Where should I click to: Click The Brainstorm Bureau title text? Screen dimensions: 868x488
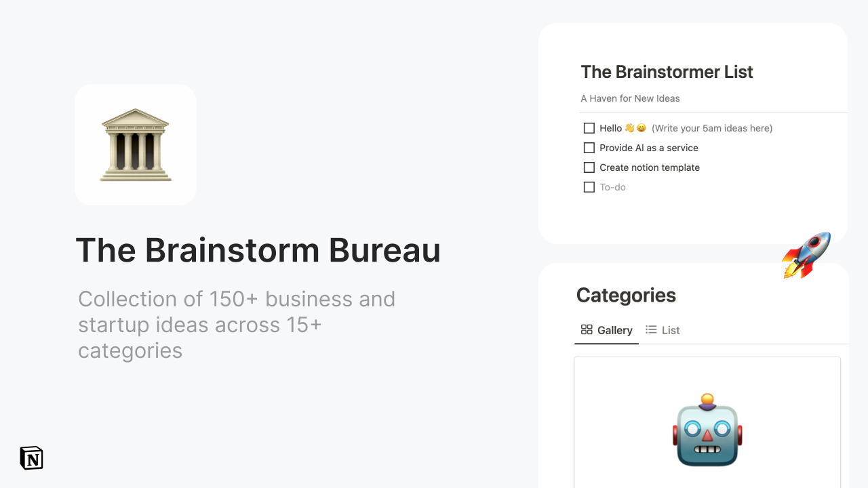(x=258, y=250)
